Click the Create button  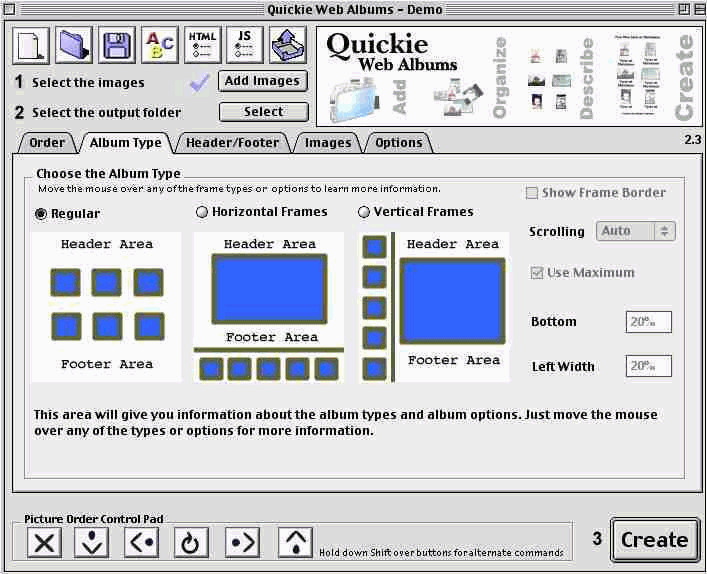[655, 540]
